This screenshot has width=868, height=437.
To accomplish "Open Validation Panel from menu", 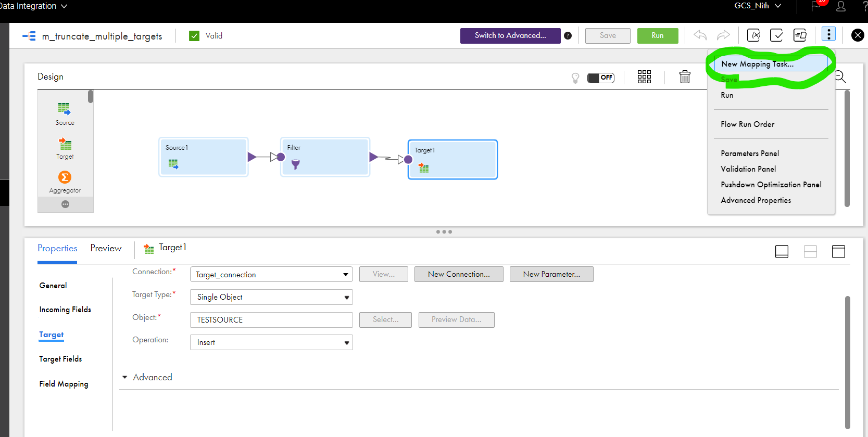I will click(x=748, y=169).
